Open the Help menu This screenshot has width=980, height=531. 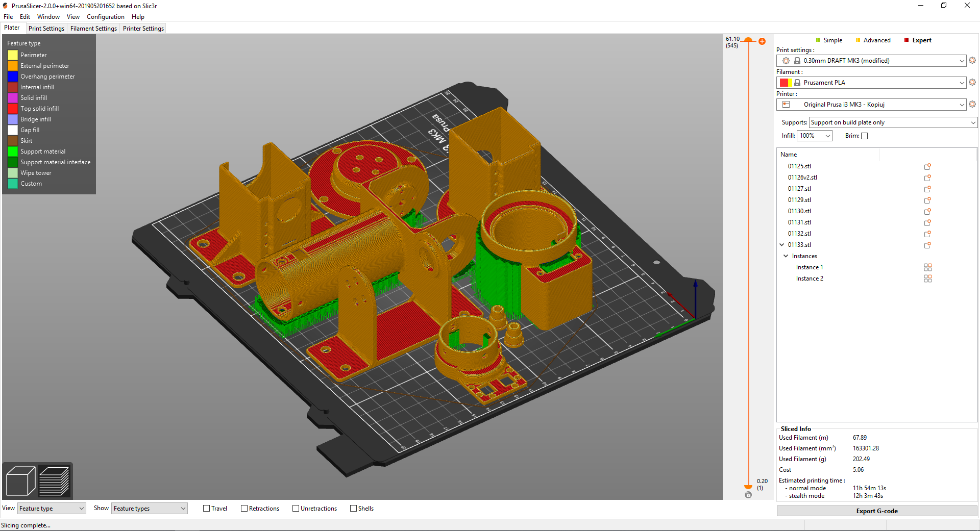(138, 17)
